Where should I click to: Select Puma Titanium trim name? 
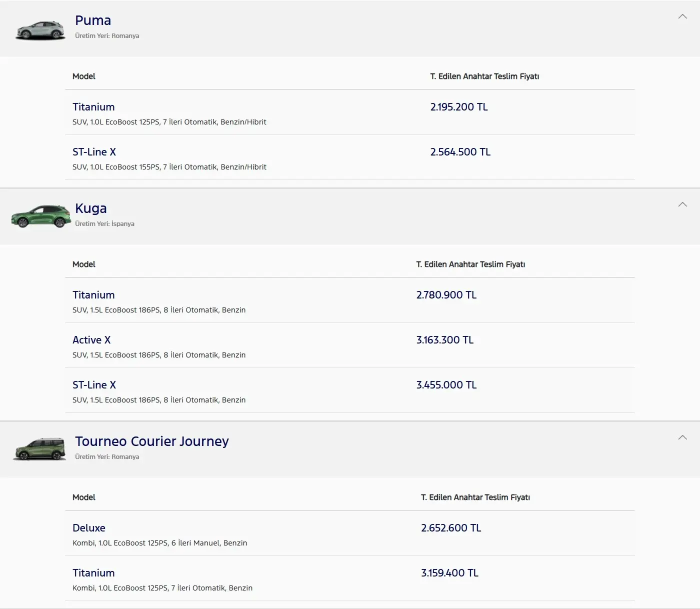coord(93,107)
